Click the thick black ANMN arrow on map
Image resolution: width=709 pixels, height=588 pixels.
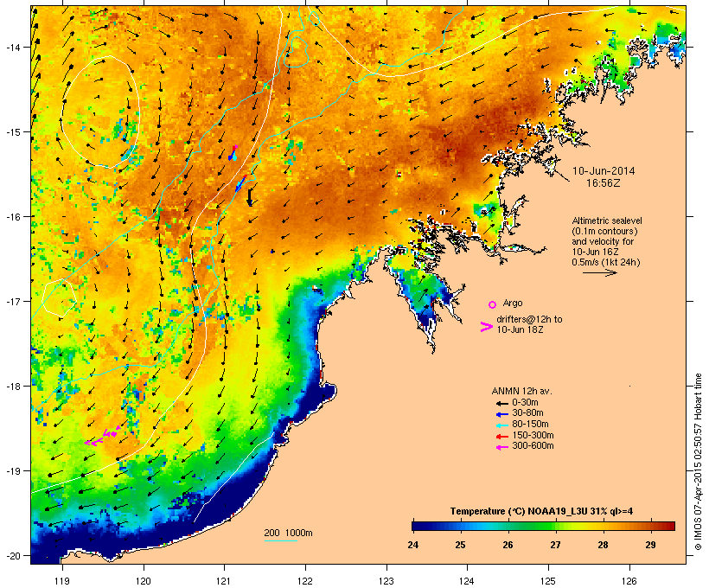[x=249, y=197]
